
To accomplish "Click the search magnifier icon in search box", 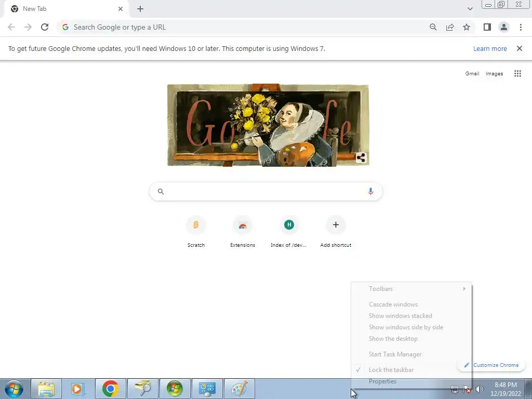I will (x=161, y=191).
